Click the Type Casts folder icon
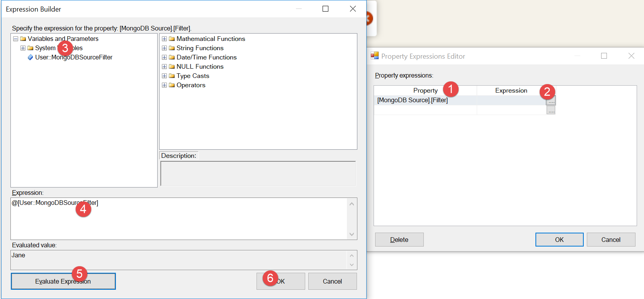644x299 pixels. pos(172,76)
